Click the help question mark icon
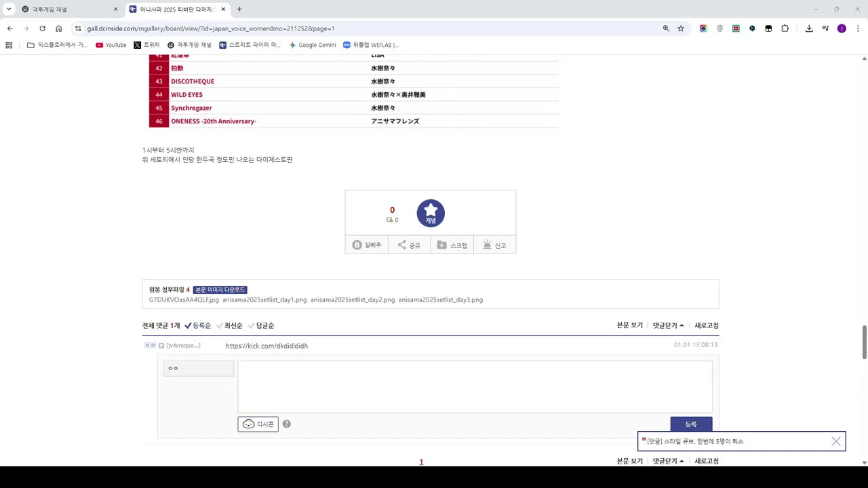 tap(286, 424)
